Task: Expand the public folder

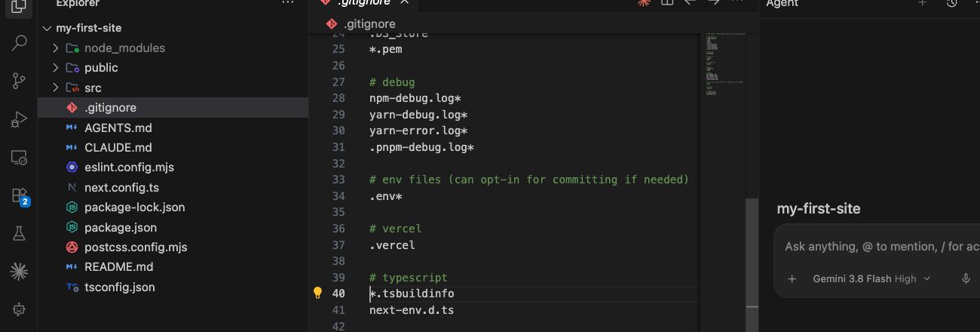Action: [55, 67]
